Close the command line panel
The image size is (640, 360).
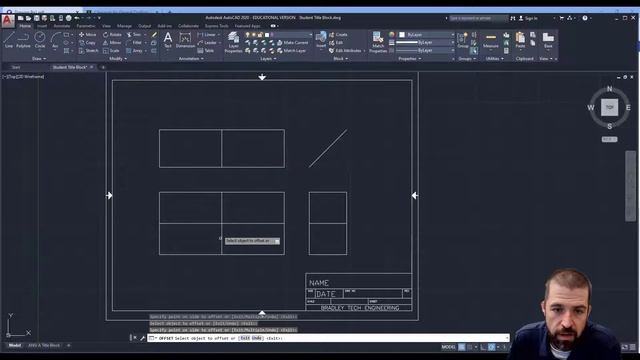coord(135,338)
